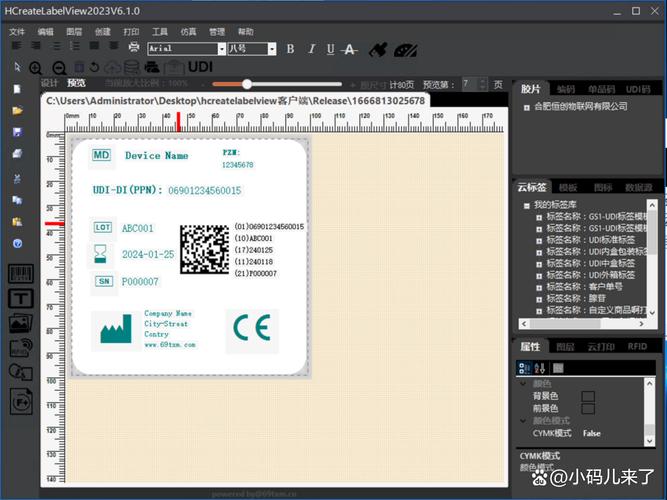The width and height of the screenshot is (667, 500).
Task: Click the UDI toolbar button
Action: tap(200, 67)
